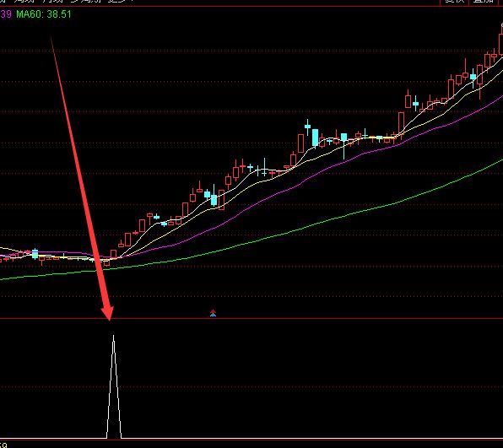503x448 pixels.
Task: Click the small red candle under the red arrow
Action: click(107, 263)
